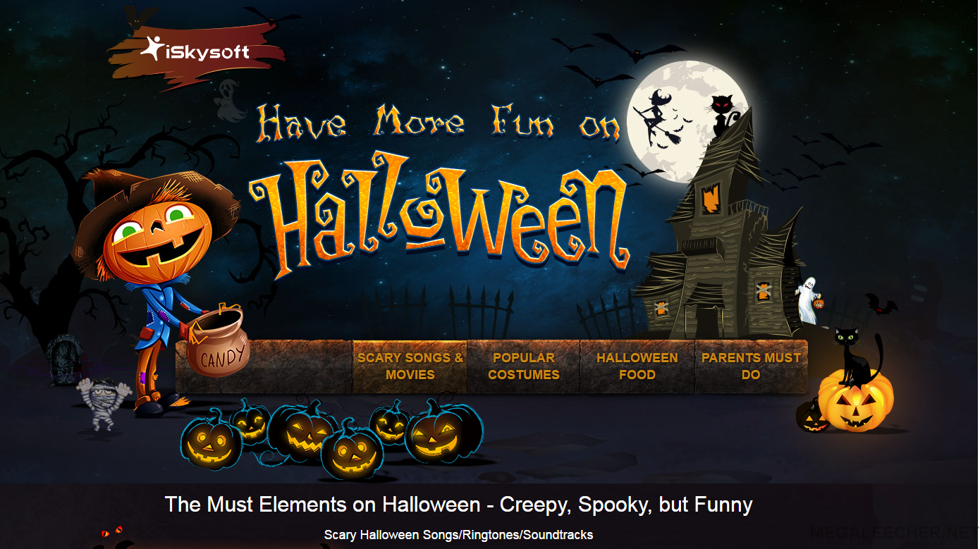Viewport: 980px width, 549px height.
Task: Click the Scary Halloween Songs/Ringtones/Soundtracks text
Action: pos(458,535)
